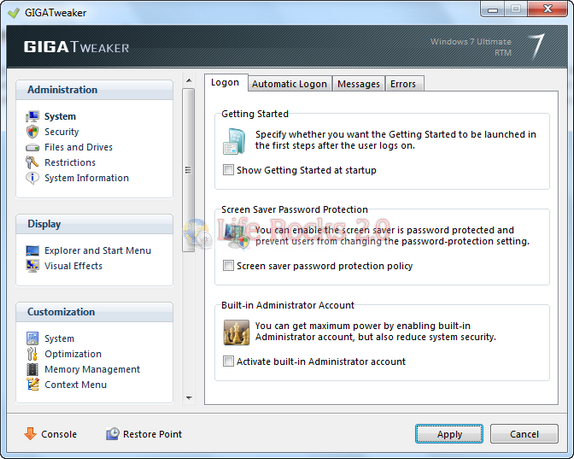Switch to the Logon tab

(x=226, y=83)
